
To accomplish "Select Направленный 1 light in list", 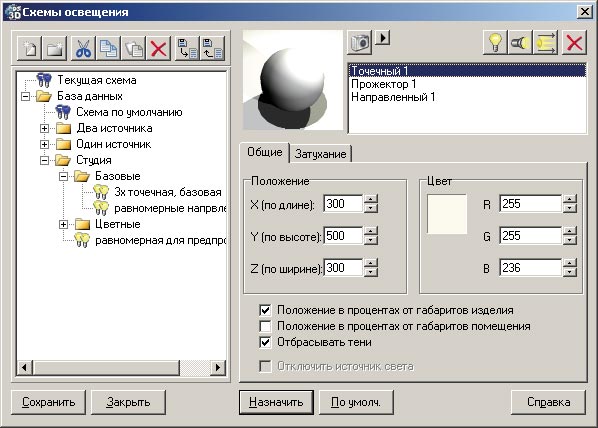I will coord(468,97).
